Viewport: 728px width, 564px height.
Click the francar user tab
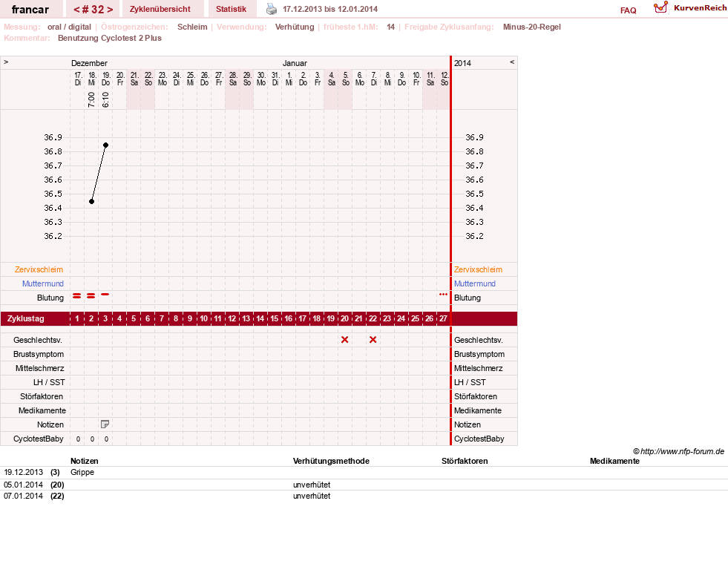tap(30, 10)
